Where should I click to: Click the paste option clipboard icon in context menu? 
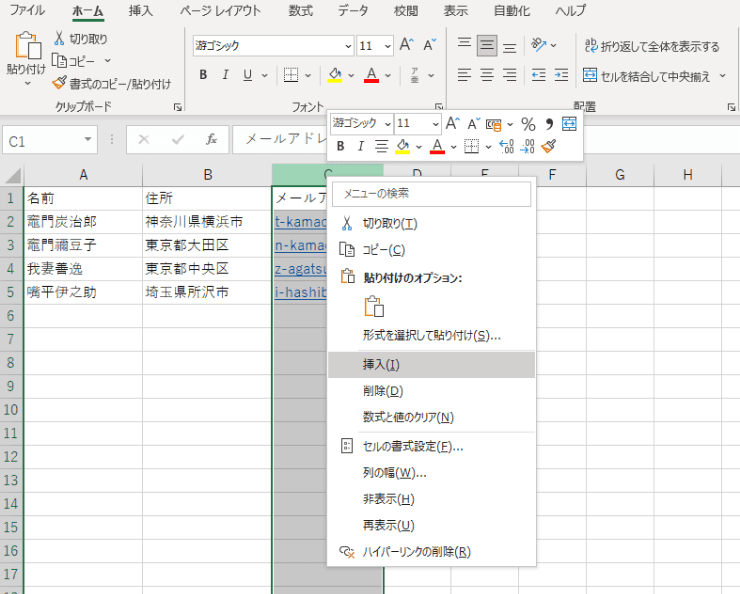(374, 307)
